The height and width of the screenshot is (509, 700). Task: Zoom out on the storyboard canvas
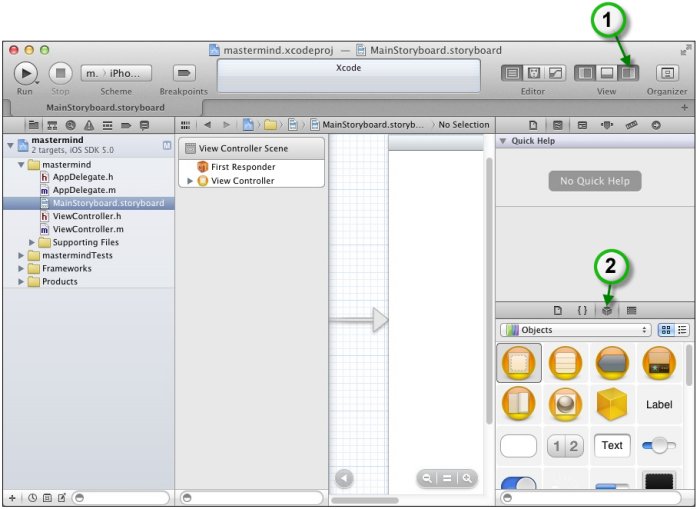[427, 479]
